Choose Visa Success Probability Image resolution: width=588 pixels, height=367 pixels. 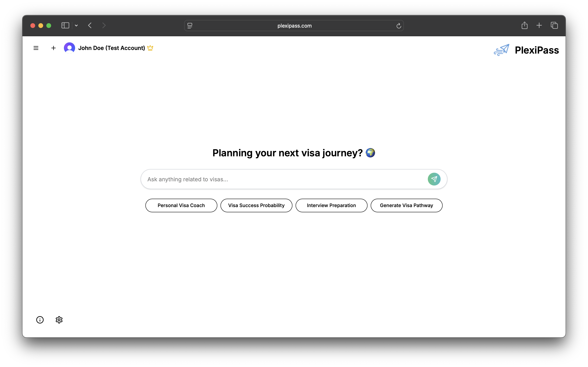256,205
